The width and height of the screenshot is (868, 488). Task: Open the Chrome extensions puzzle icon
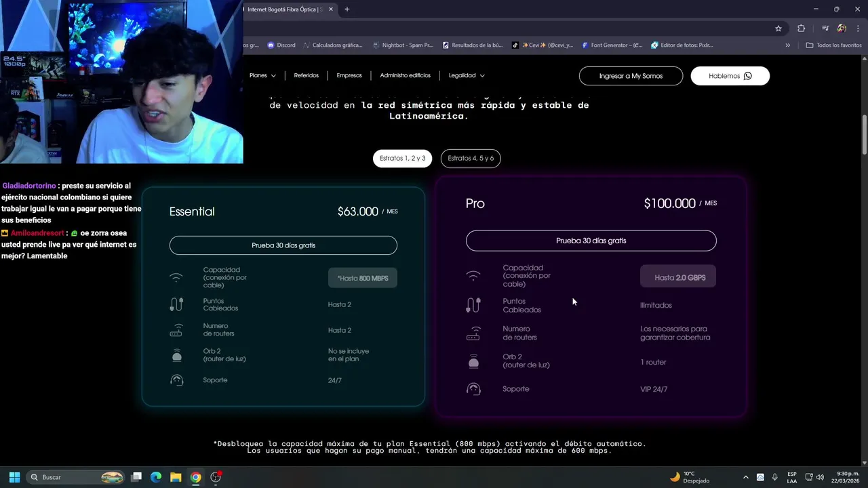point(801,28)
